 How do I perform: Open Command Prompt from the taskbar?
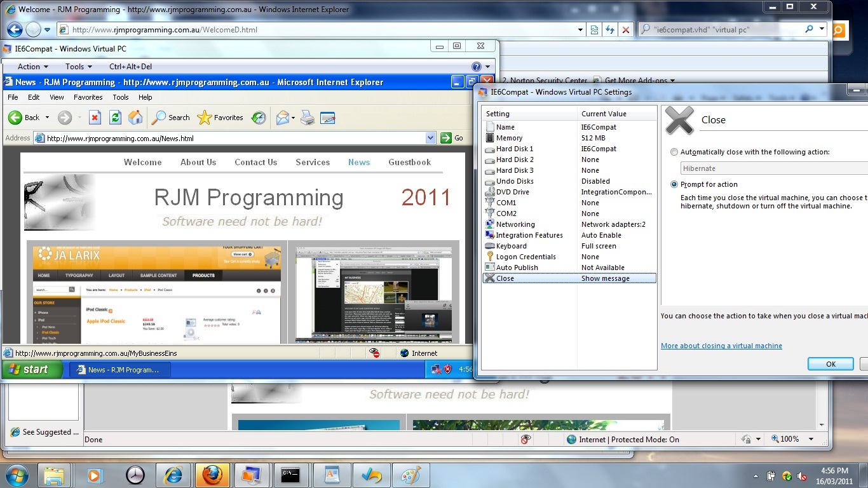click(290, 475)
